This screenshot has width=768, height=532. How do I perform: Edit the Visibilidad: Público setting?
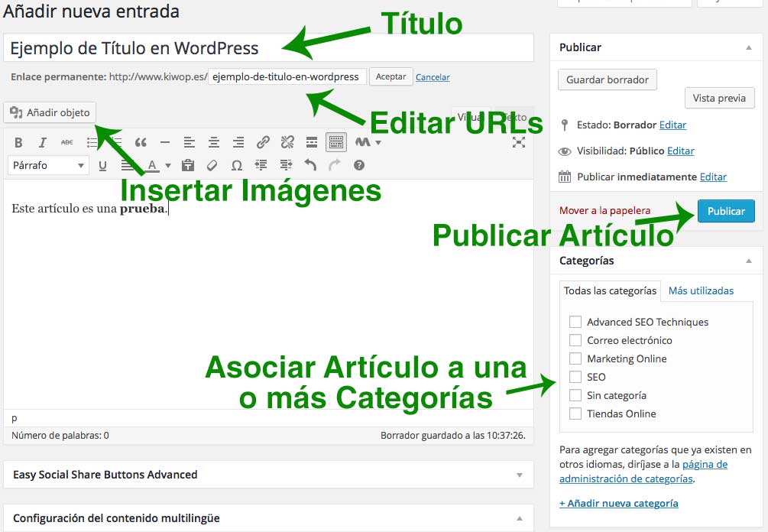pyautogui.click(x=680, y=151)
